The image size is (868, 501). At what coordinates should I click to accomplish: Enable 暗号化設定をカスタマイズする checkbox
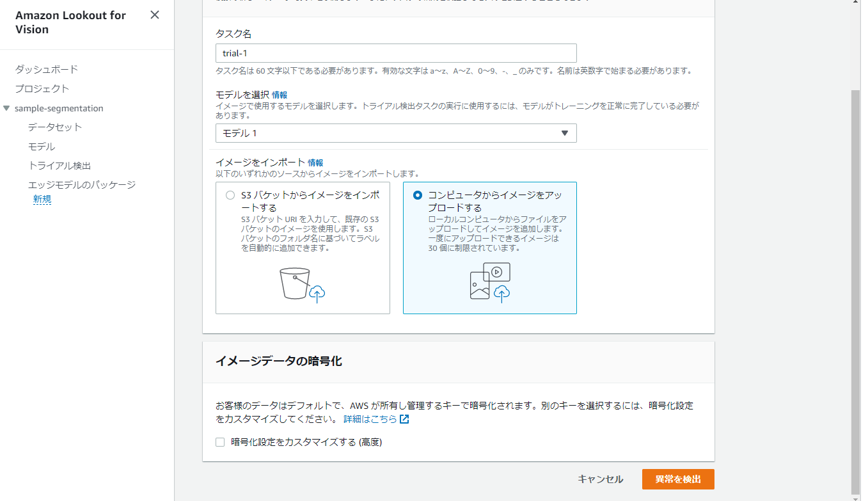tap(220, 442)
